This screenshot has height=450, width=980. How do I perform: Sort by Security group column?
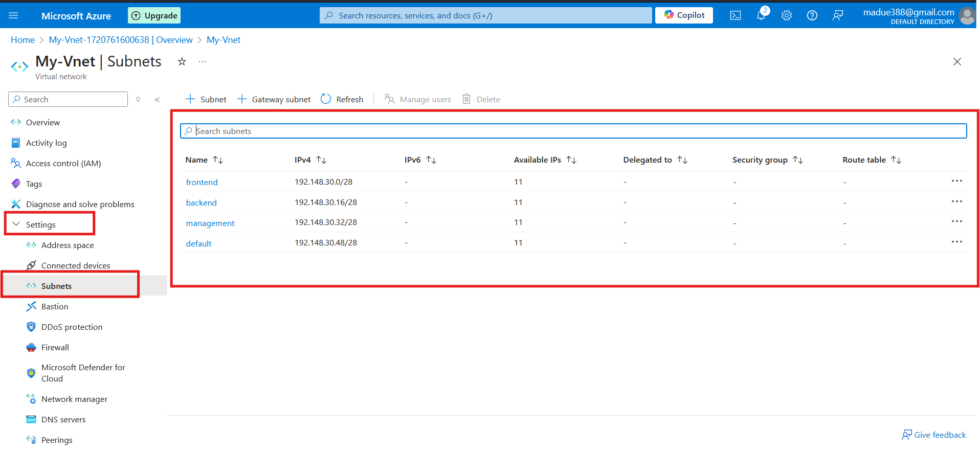coord(768,160)
